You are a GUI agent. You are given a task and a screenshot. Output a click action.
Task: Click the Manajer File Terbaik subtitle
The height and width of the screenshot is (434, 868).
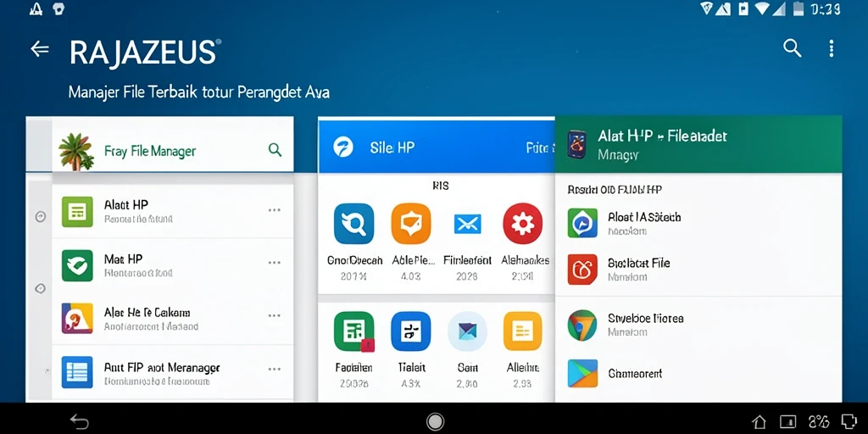199,92
